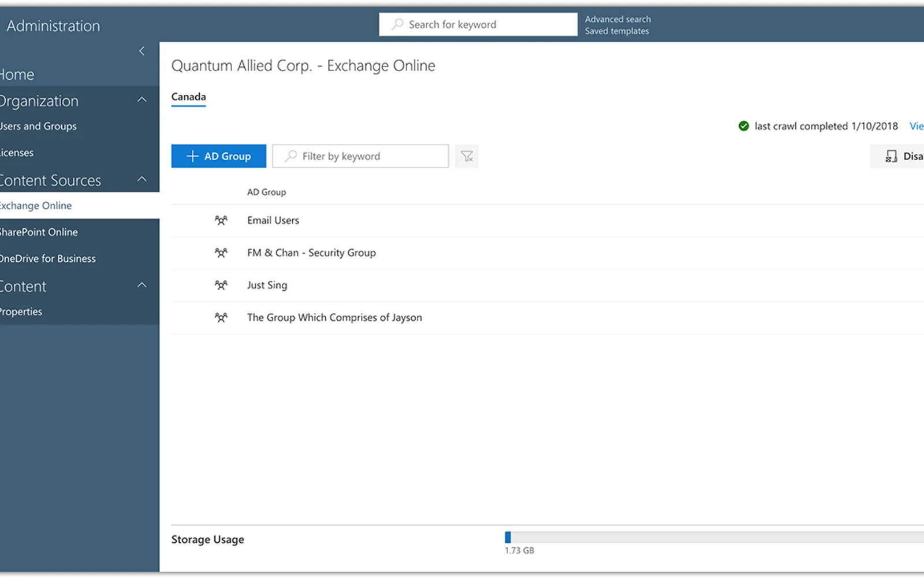Go to the Licenses page
This screenshot has height=578, width=924.
tap(17, 153)
